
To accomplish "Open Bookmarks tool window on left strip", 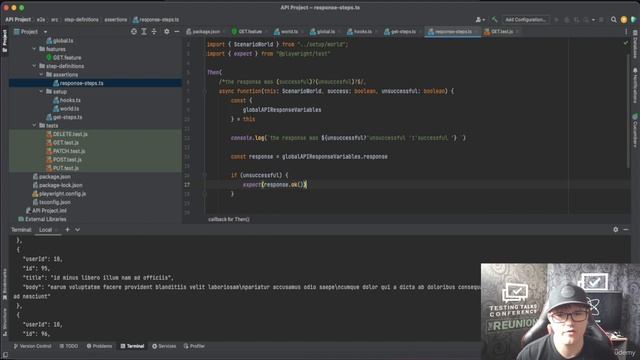I will tap(5, 284).
